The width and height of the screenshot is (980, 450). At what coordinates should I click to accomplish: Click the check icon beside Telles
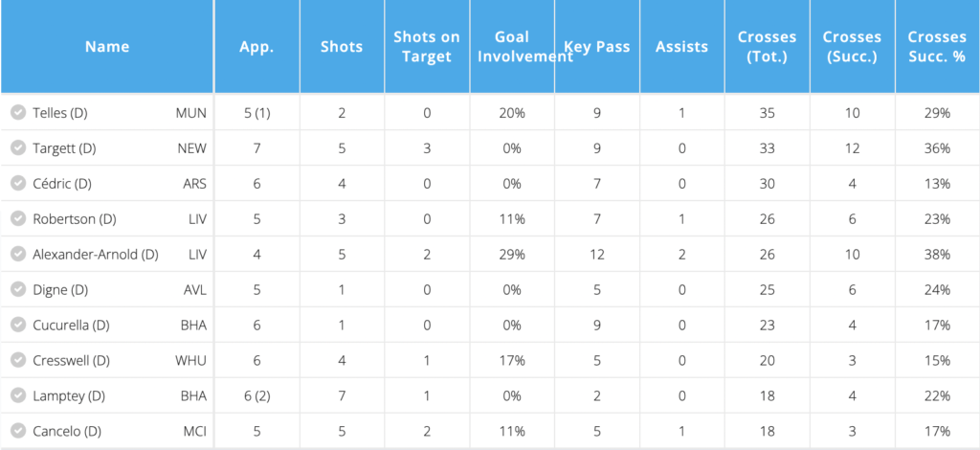tap(17, 113)
